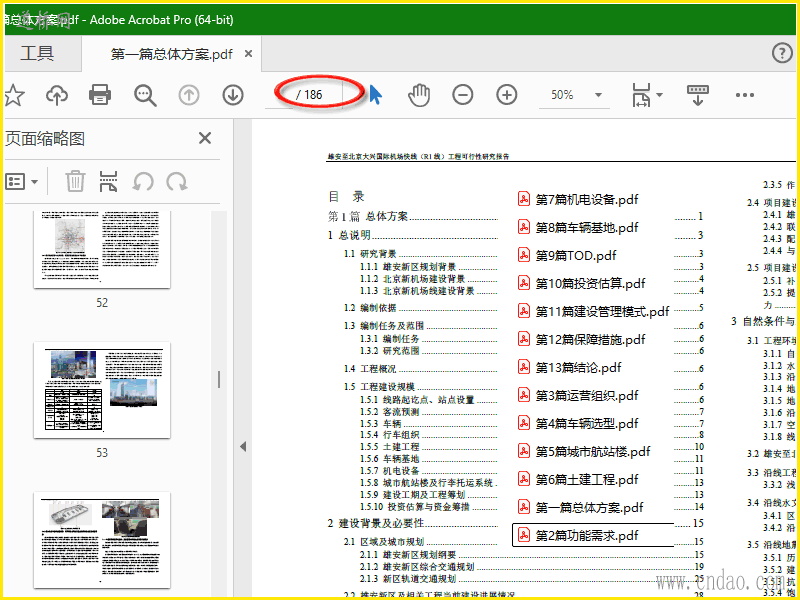Select page thumbnail 53
Screen dimensions: 800x600
point(102,390)
